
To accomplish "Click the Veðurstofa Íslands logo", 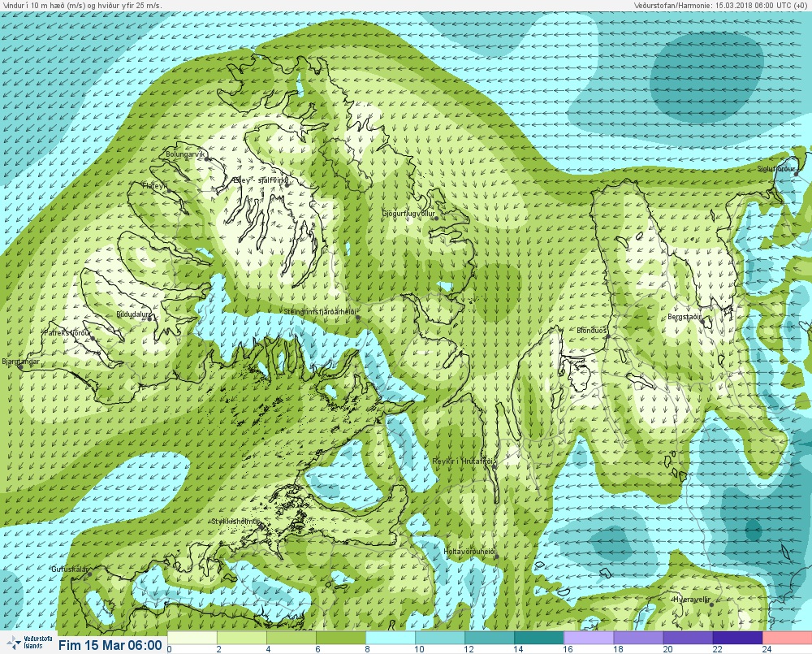I will [29, 643].
